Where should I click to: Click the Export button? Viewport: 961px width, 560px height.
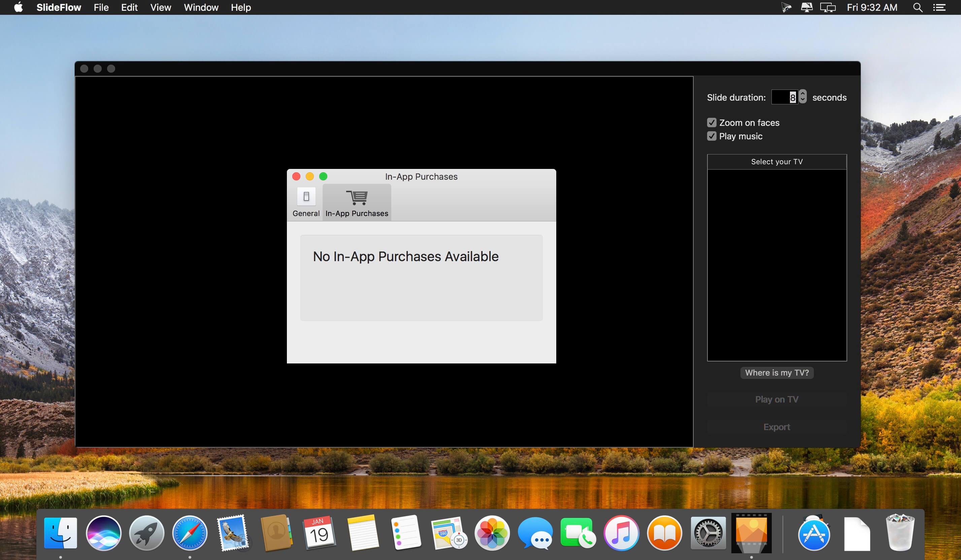777,427
